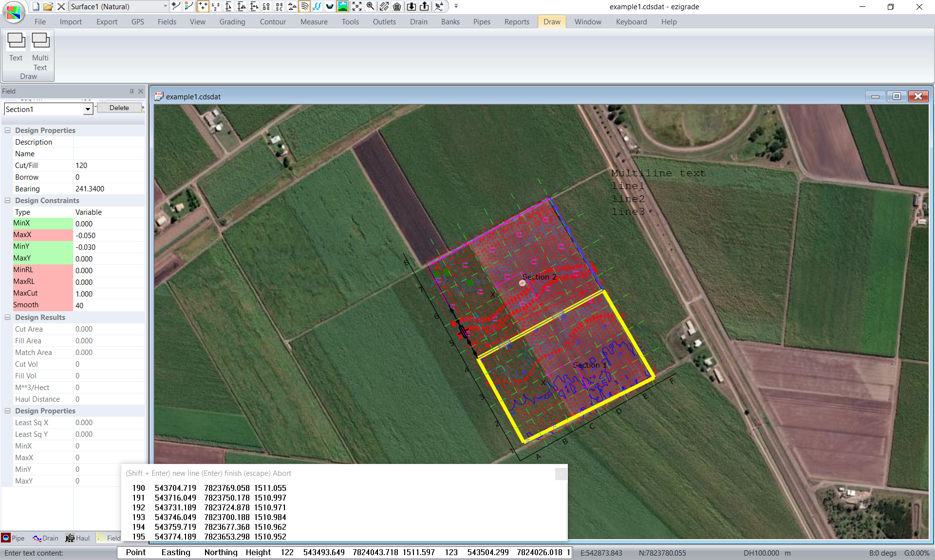Click the export up-arrow toolbar icon
Screen dimensions: 935x560
[x=424, y=6]
